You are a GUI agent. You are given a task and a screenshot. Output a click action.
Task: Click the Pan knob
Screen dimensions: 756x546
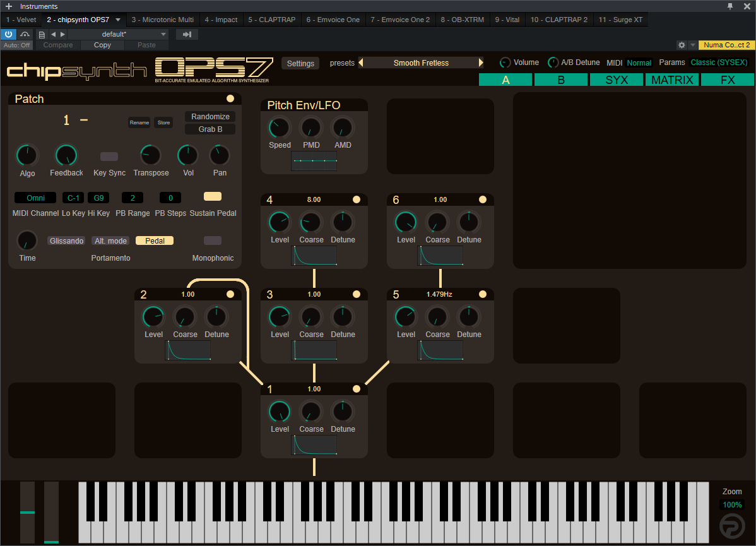220,155
